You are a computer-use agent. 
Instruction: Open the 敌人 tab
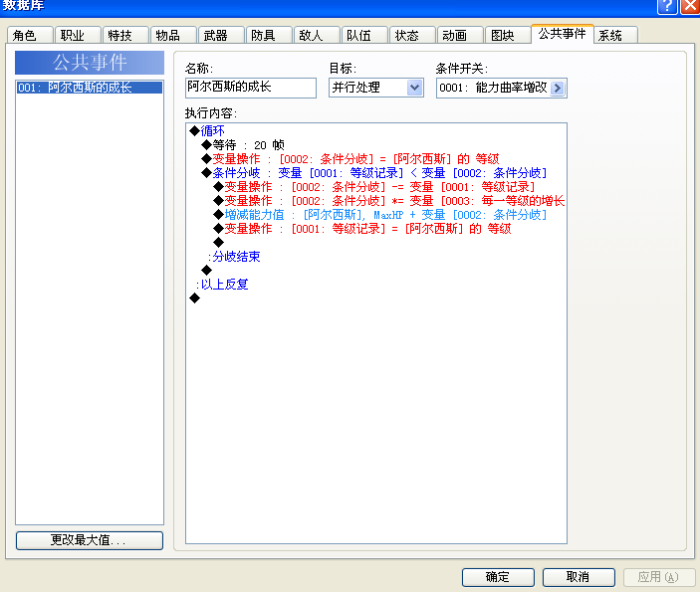point(317,35)
